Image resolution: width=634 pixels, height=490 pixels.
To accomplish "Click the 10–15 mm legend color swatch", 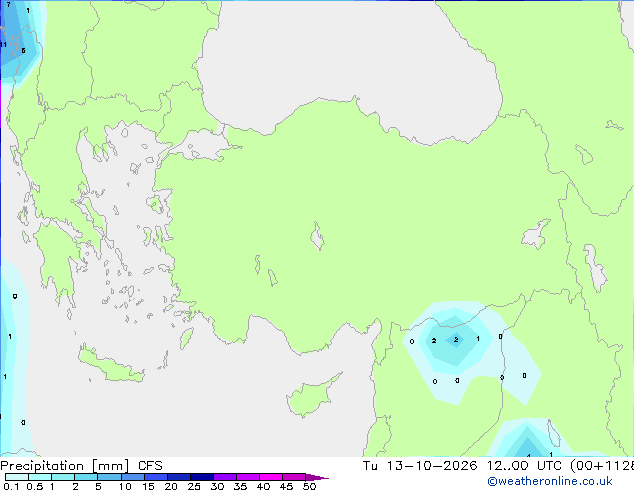I will click(133, 477).
